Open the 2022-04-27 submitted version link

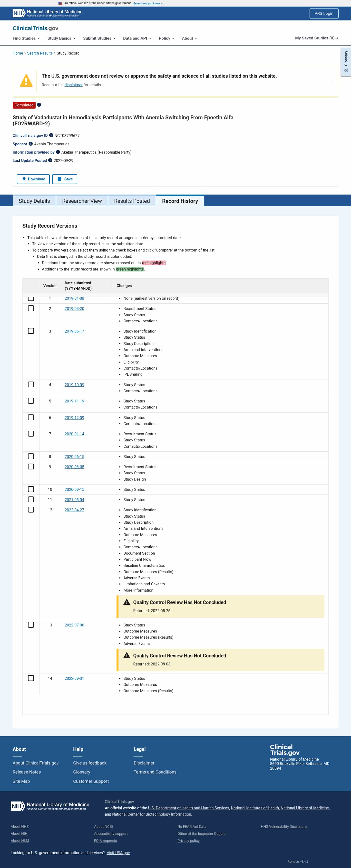point(75,510)
